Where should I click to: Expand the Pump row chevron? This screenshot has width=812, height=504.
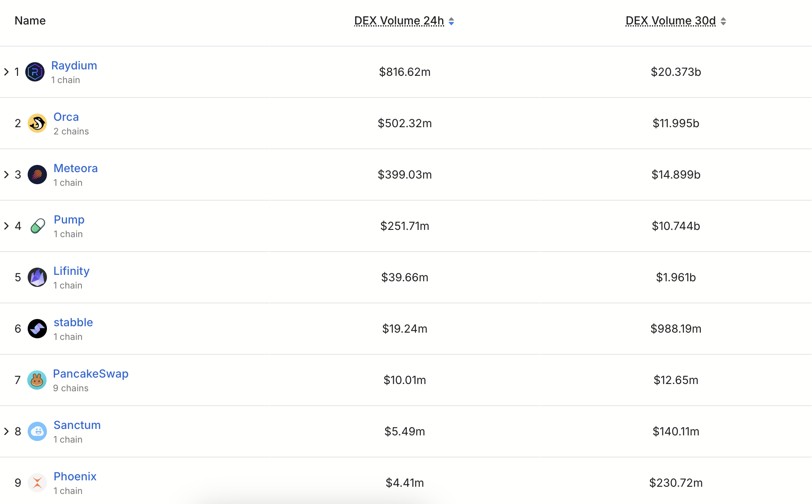pyautogui.click(x=6, y=226)
